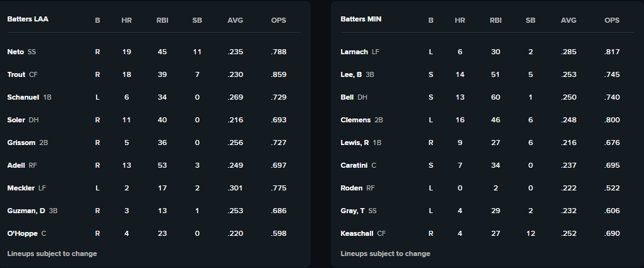Click Lee, B in the MIN batters table
This screenshot has height=268, width=644.
point(351,74)
